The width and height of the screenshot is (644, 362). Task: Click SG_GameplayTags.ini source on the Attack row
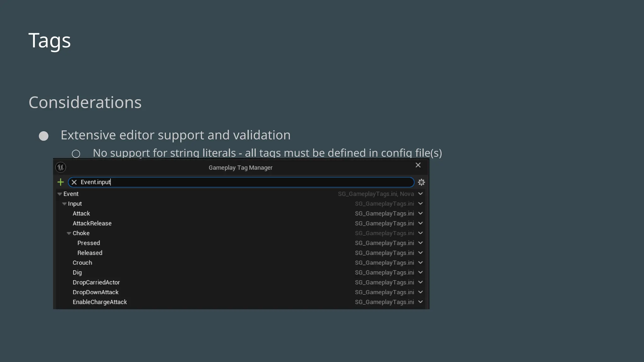click(384, 213)
